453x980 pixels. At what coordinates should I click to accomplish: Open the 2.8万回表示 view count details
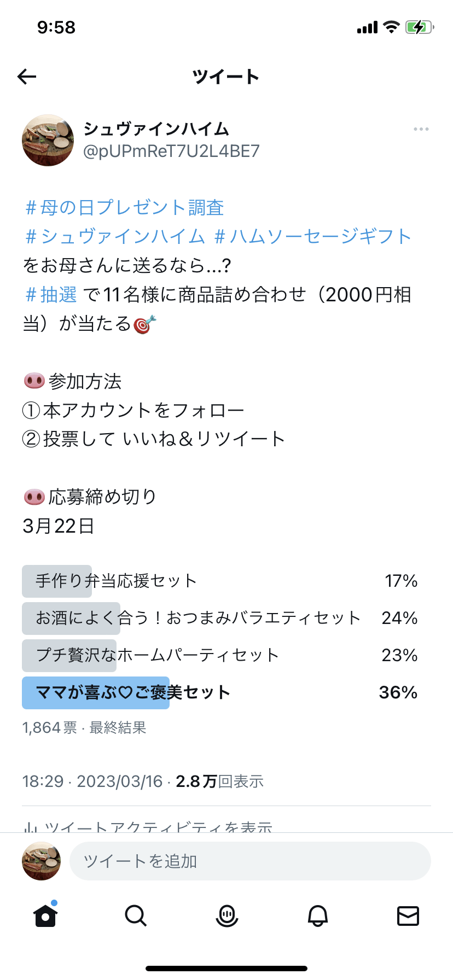pyautogui.click(x=219, y=781)
